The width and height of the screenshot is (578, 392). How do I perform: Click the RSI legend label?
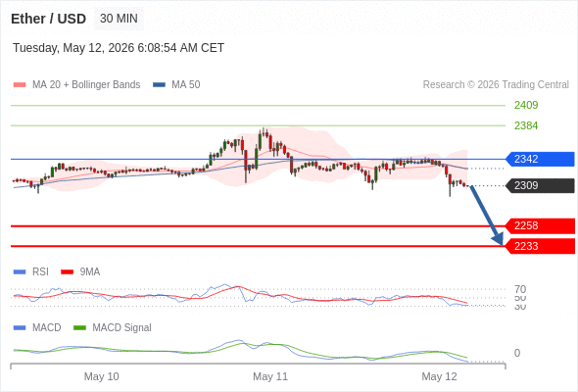[x=40, y=272]
